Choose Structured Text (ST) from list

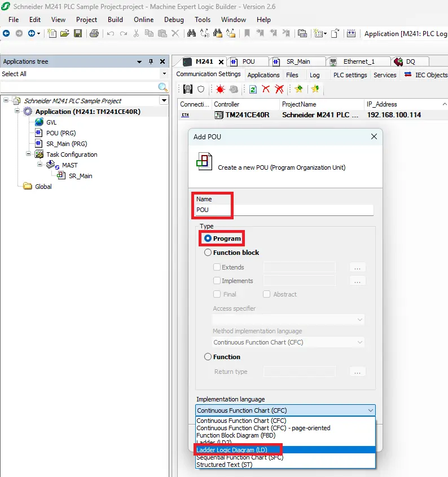coord(285,465)
